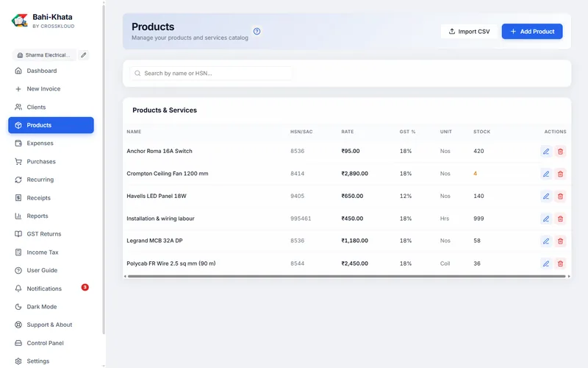Click the Import CSV button

469,32
